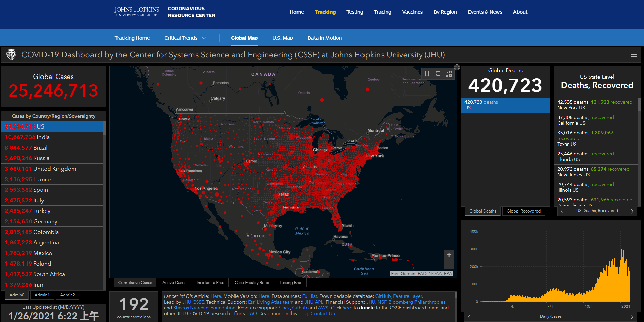Select the Admin2 tab
Viewport: 644px width, 322px height.
click(67, 295)
